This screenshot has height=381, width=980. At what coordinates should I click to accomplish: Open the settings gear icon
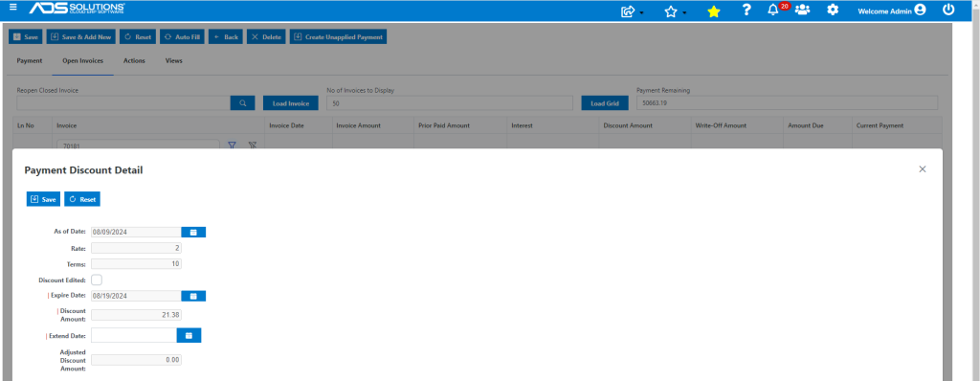coord(833,10)
